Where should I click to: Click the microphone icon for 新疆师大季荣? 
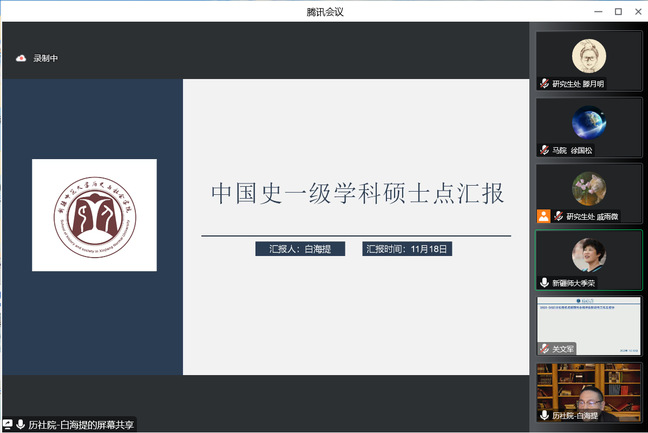(544, 283)
